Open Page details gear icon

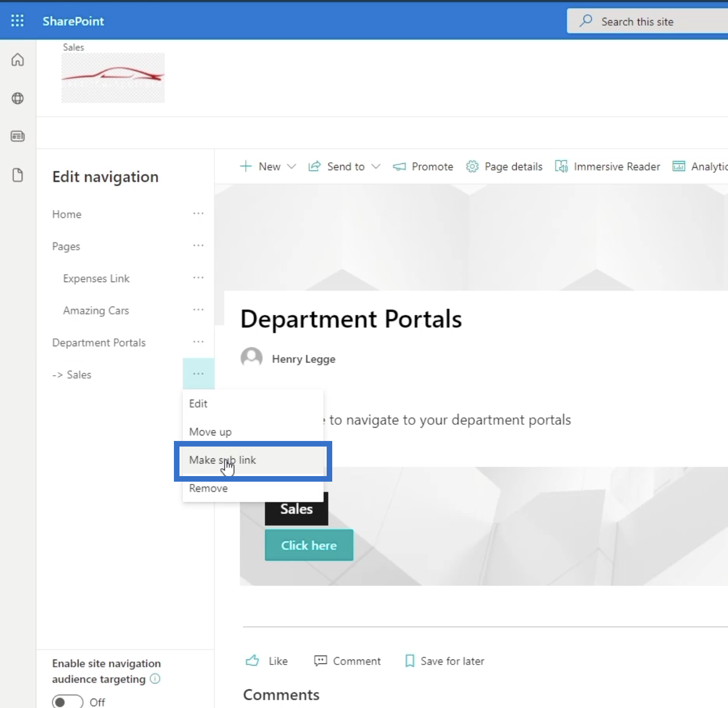coord(472,166)
